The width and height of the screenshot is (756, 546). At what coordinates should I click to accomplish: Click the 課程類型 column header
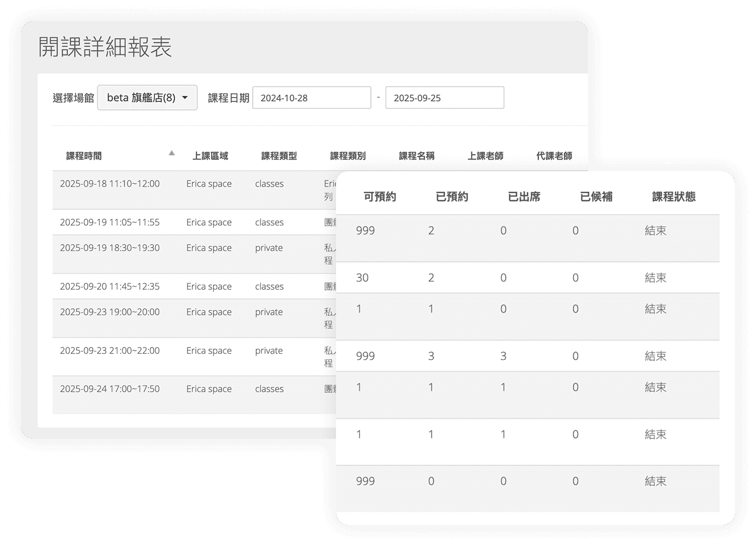[x=278, y=155]
